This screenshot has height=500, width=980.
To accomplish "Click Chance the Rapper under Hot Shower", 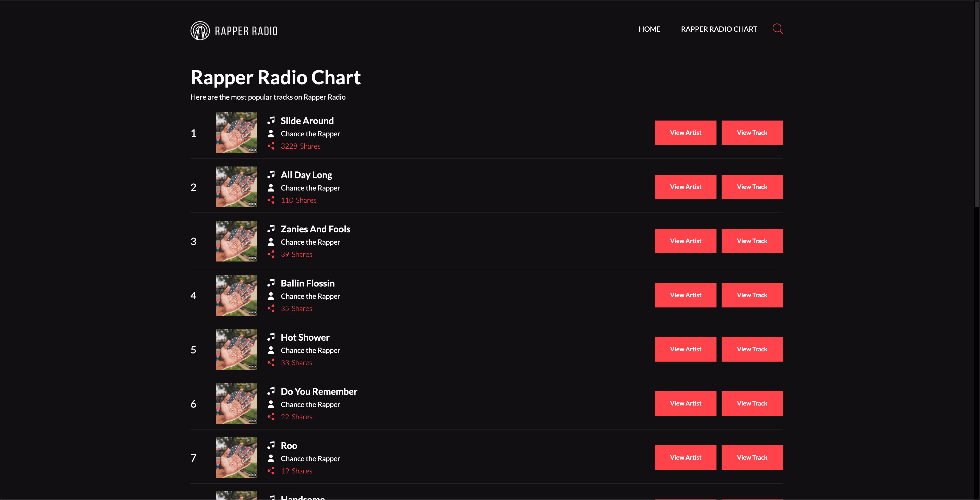I will [310, 350].
